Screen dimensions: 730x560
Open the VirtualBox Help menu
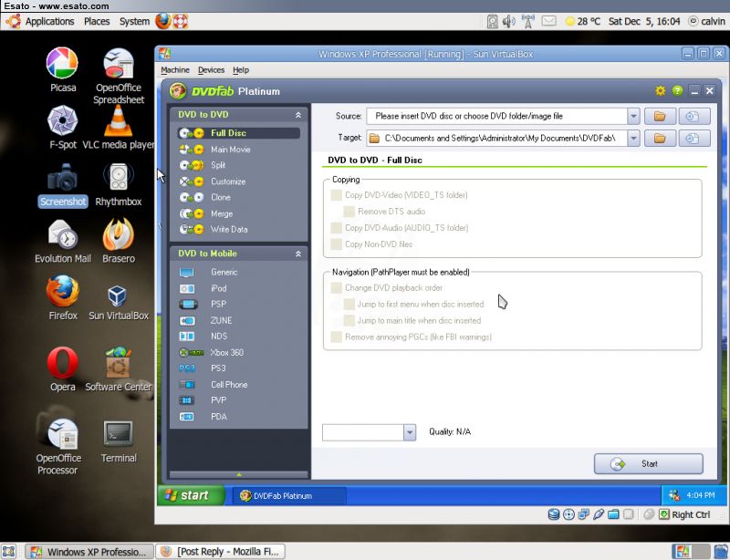241,70
